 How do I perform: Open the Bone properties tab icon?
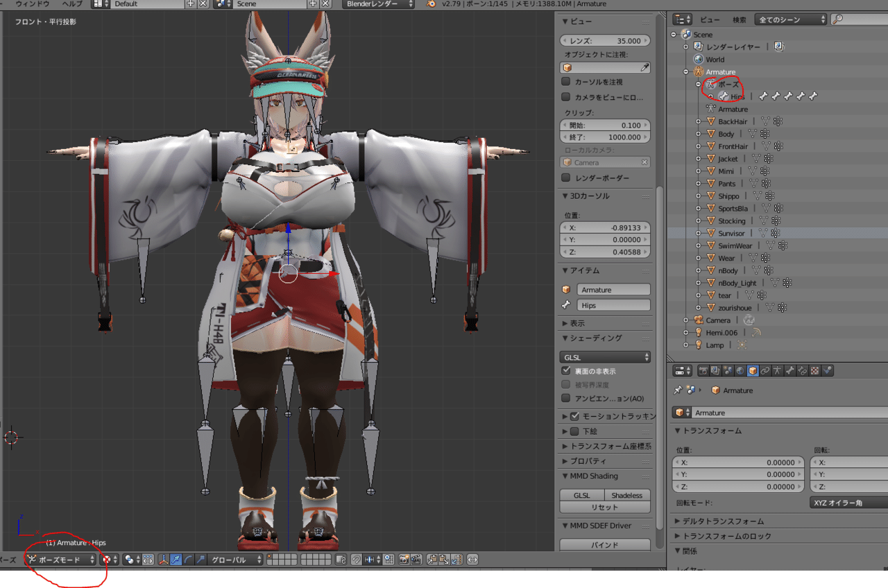point(790,371)
